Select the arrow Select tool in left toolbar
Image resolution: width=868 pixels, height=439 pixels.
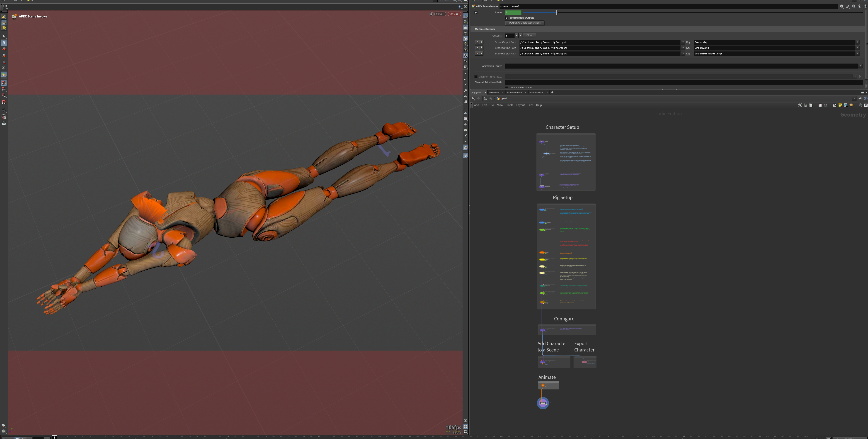pyautogui.click(x=4, y=36)
